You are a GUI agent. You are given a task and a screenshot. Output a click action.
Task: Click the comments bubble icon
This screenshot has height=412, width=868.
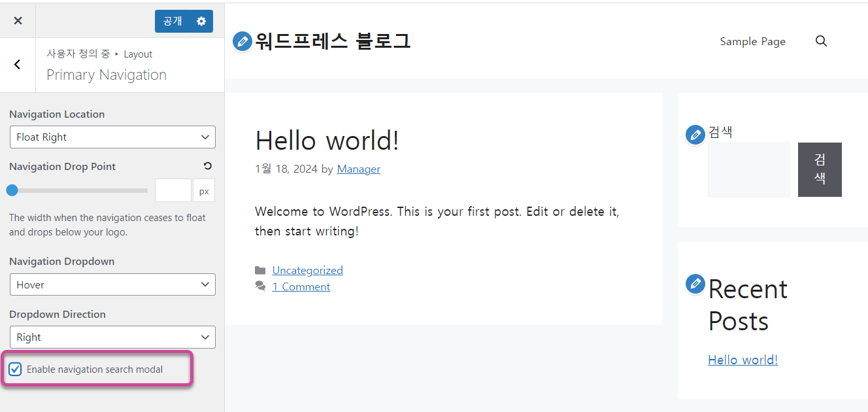(x=260, y=286)
